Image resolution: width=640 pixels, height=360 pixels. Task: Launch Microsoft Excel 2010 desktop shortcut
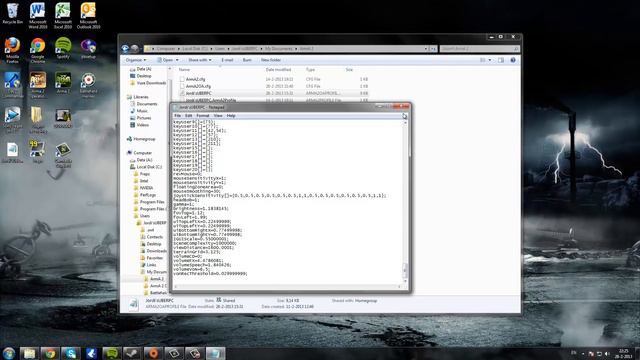[63, 16]
